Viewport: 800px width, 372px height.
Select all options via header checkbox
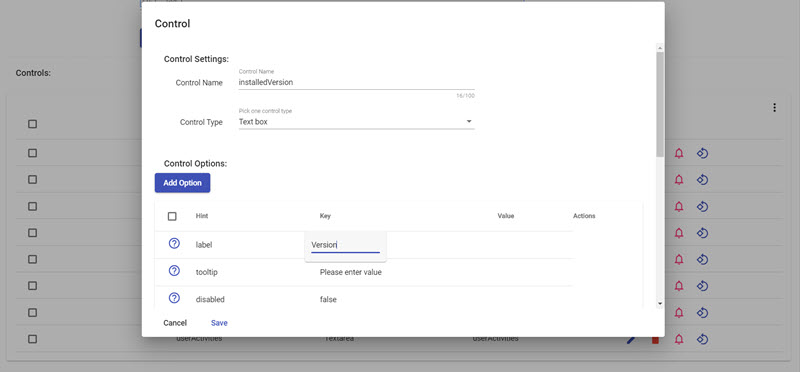coord(172,216)
